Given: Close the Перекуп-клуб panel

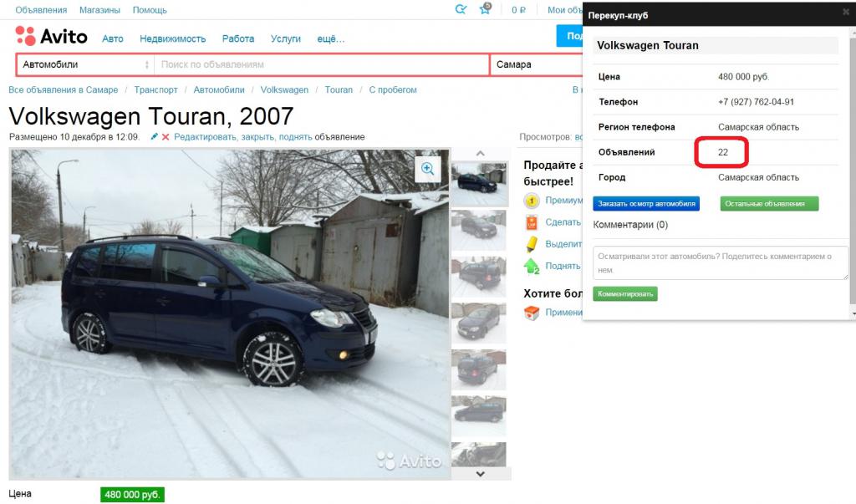Looking at the screenshot, I should [x=846, y=12].
